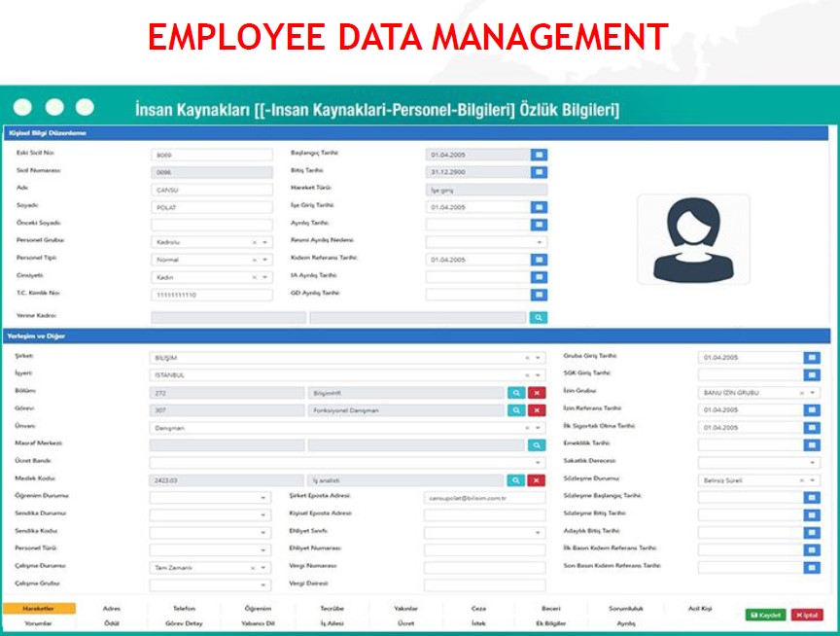The height and width of the screenshot is (636, 840).
Task: Open calendar for Kıdem Referans Tarihi
Action: [539, 260]
